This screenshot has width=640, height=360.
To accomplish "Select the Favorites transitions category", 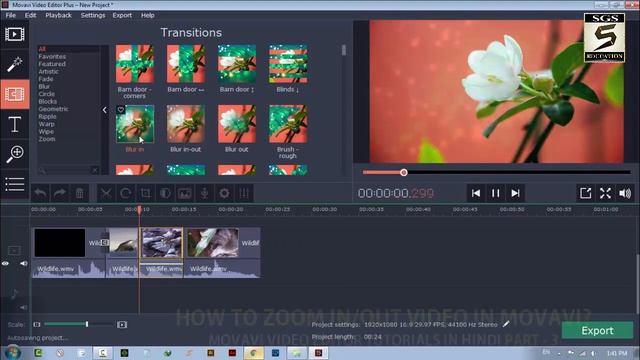I will (x=52, y=56).
